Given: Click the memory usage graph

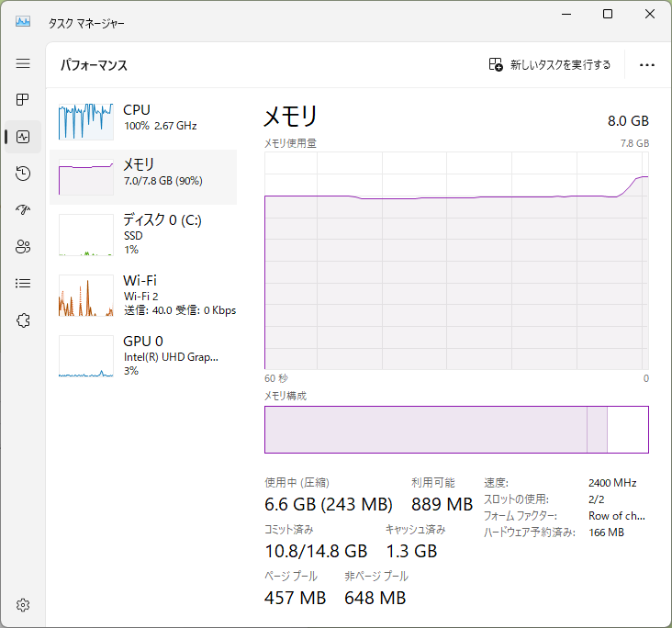Looking at the screenshot, I should pyautogui.click(x=456, y=261).
